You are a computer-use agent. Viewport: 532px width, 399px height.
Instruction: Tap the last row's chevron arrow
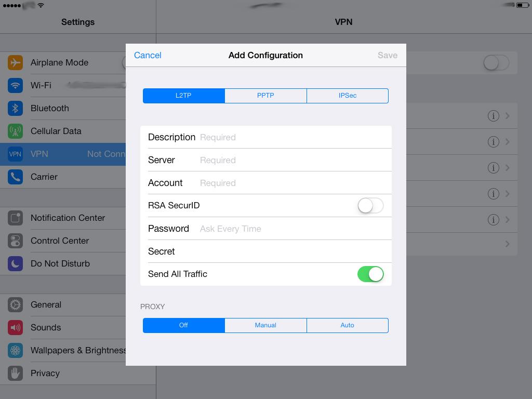pos(507,244)
